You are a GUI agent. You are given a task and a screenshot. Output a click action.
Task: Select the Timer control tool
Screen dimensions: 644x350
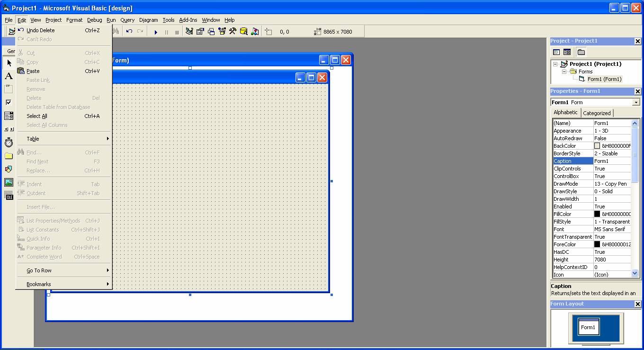pyautogui.click(x=9, y=142)
